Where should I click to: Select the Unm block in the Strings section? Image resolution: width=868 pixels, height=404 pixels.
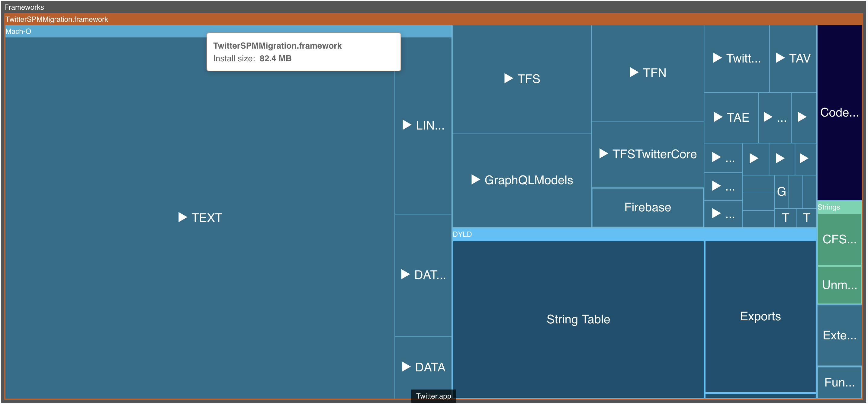(x=839, y=285)
